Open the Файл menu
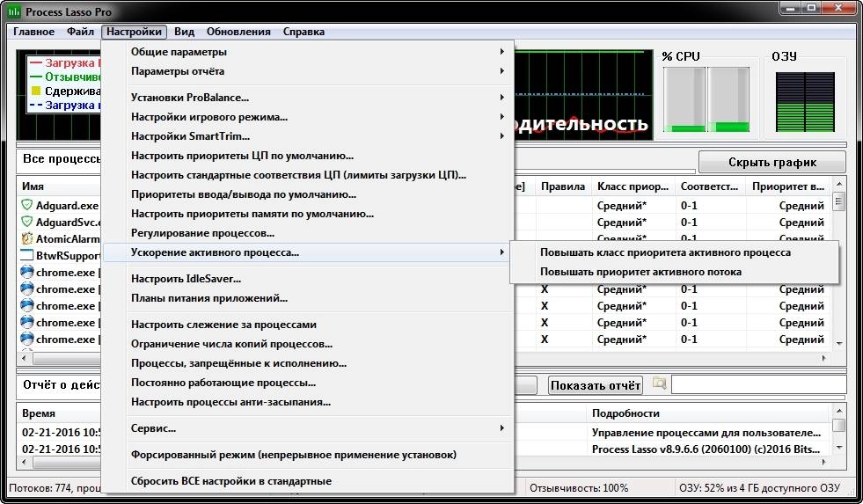The image size is (863, 504). tap(80, 32)
